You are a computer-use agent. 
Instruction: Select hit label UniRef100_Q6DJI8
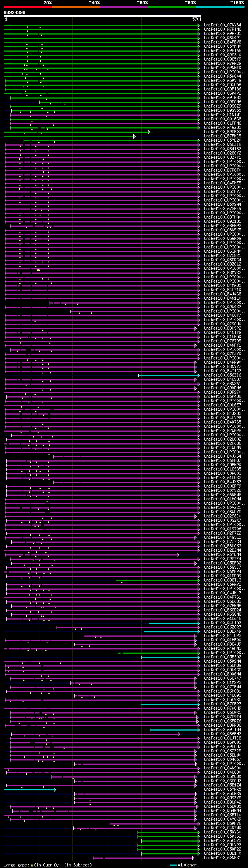222,145
